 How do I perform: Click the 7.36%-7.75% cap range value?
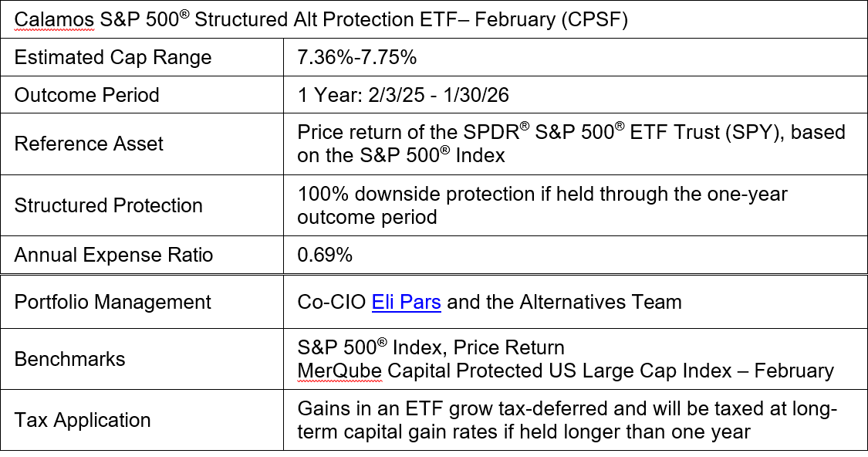click(357, 57)
